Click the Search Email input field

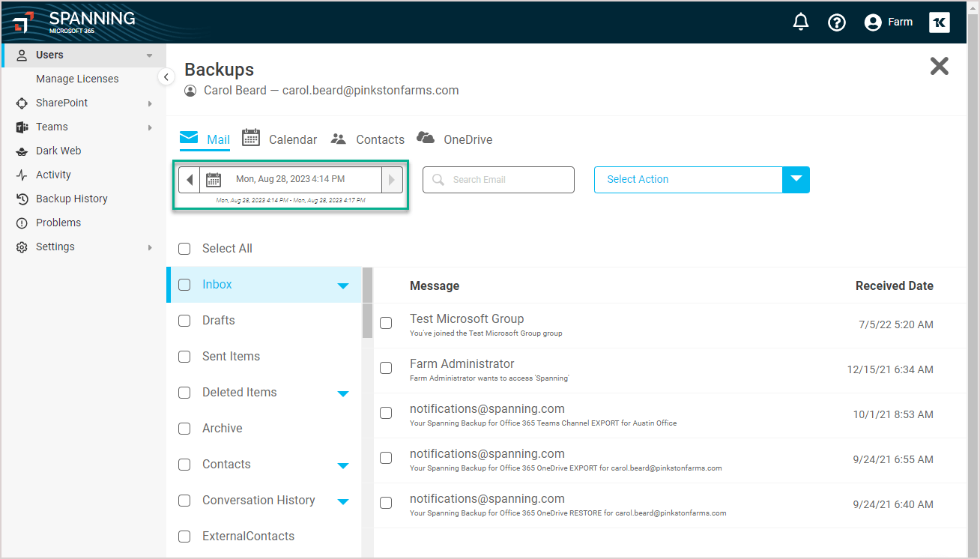click(498, 179)
